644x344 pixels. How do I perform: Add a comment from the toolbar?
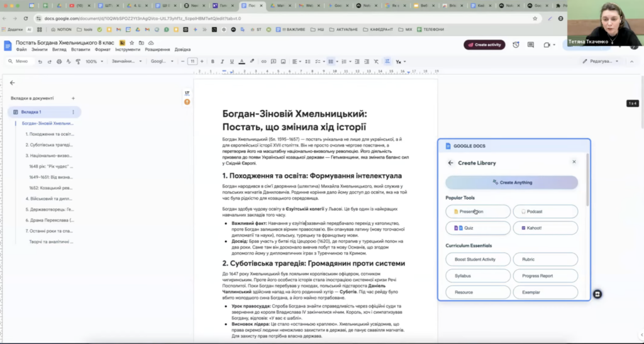click(274, 62)
